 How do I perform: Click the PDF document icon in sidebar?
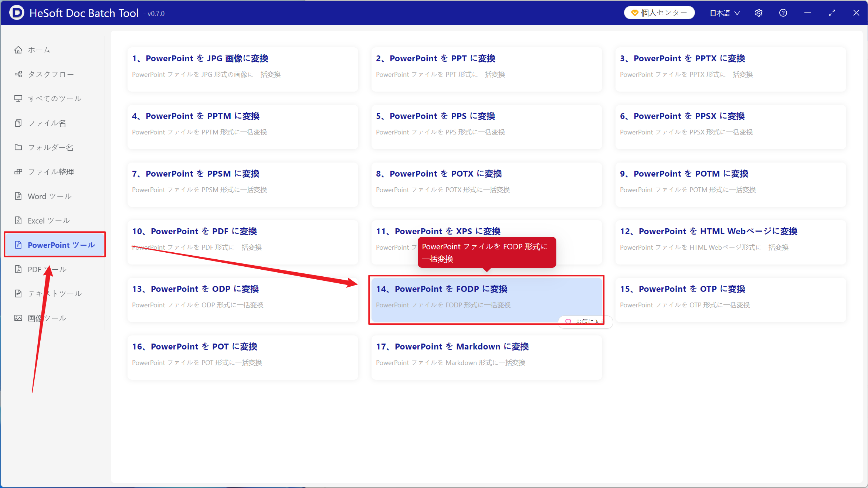(x=18, y=269)
